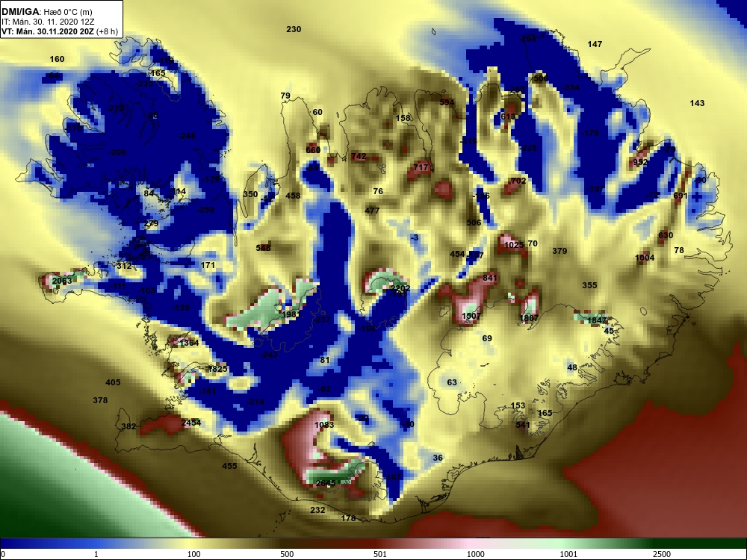Click the 312 value label
Image resolution: width=747 pixels, height=560 pixels.
tap(124, 266)
